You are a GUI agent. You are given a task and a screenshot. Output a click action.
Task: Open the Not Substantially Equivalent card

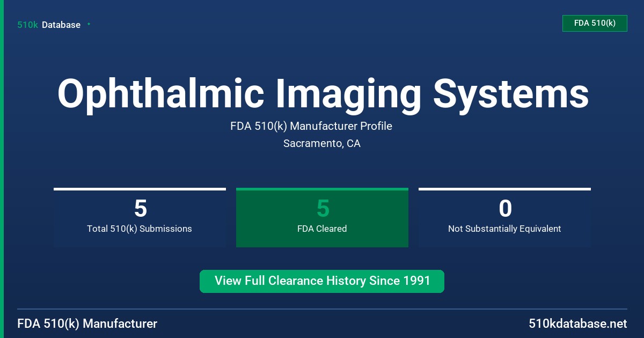(504, 217)
